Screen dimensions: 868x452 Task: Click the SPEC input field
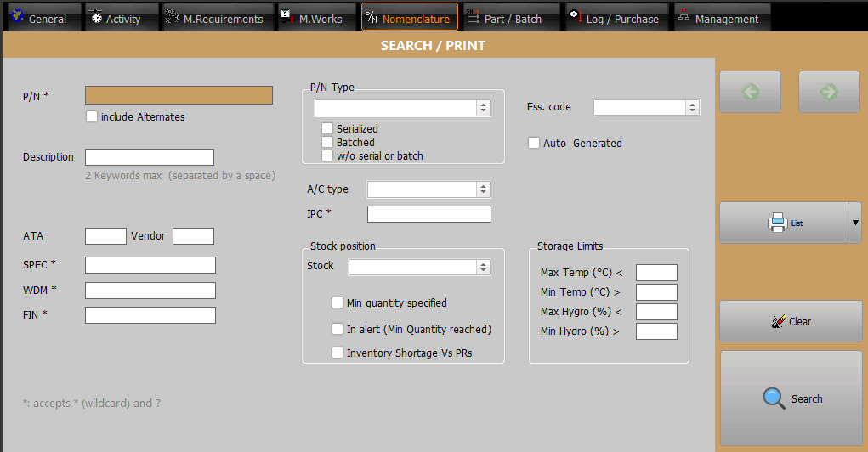point(150,265)
